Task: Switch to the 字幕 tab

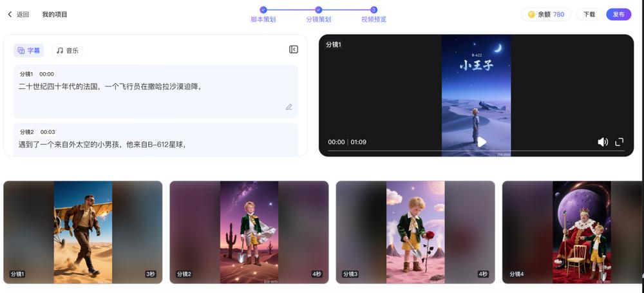Action: coord(29,50)
